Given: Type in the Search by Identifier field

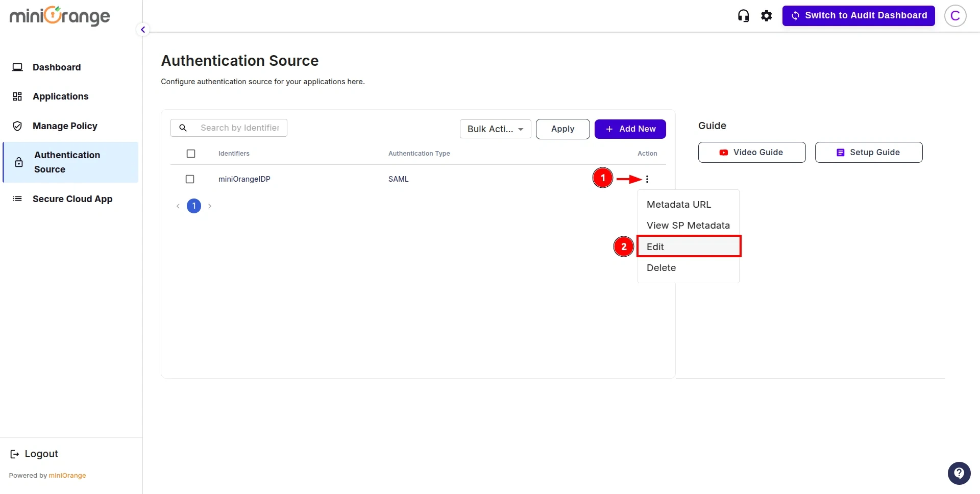Looking at the screenshot, I should coord(240,128).
